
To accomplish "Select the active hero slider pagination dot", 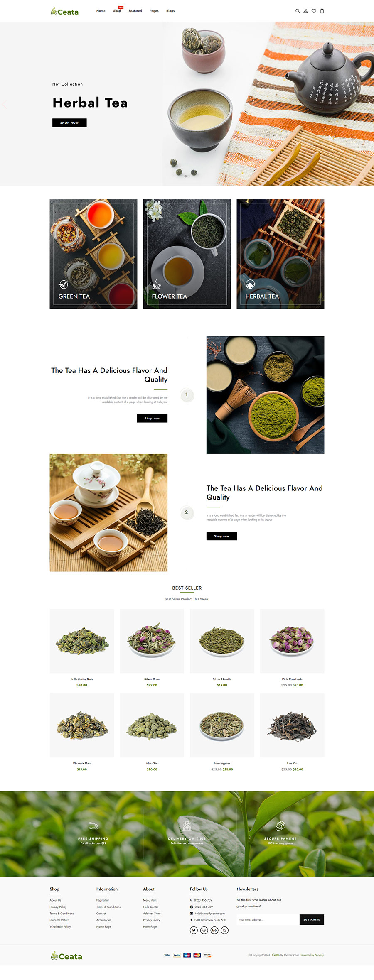I will coord(185,176).
